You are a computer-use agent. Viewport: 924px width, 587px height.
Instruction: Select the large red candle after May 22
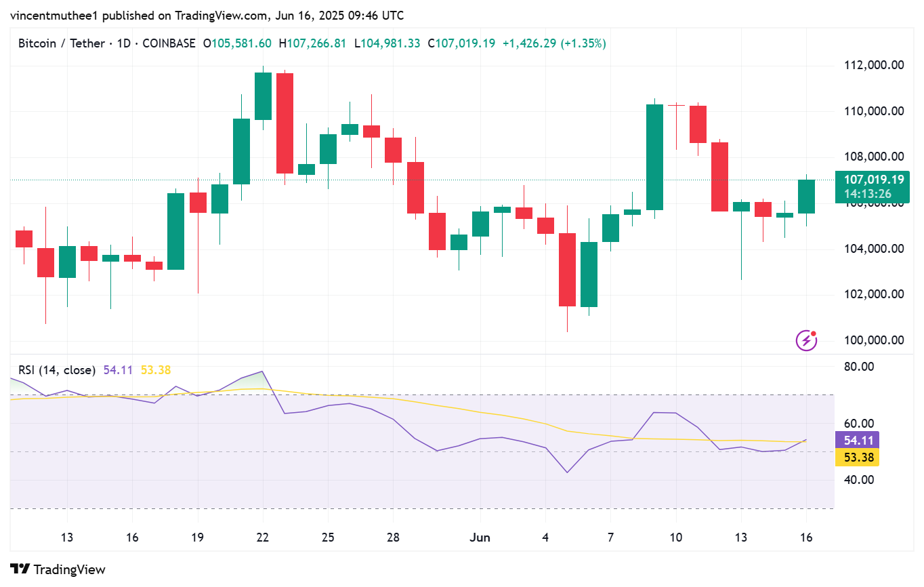click(x=285, y=123)
